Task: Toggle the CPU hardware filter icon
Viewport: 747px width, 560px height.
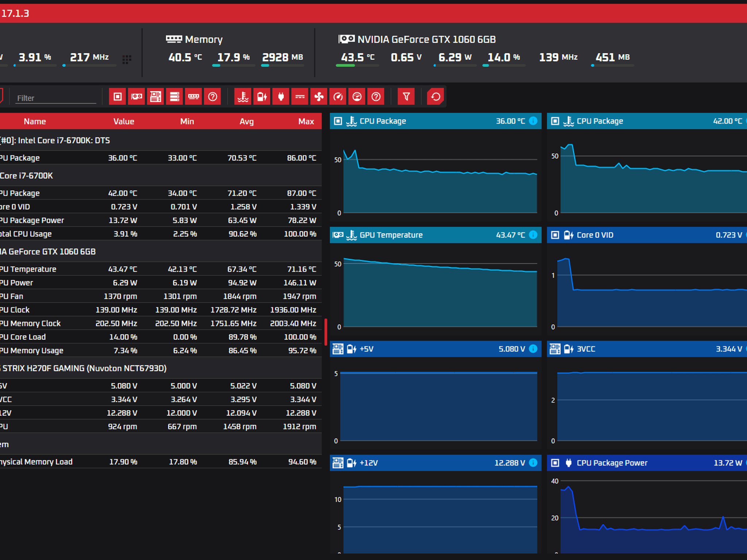Action: coord(117,97)
